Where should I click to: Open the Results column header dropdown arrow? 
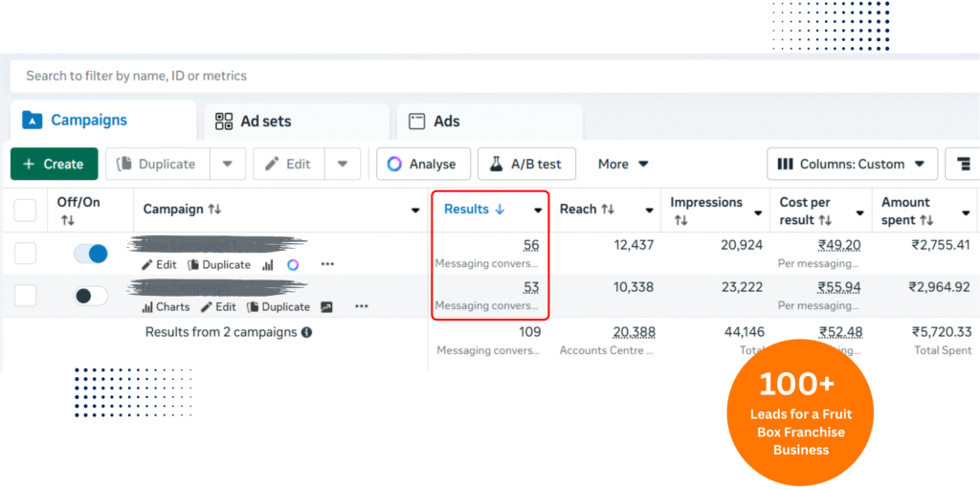pos(538,210)
